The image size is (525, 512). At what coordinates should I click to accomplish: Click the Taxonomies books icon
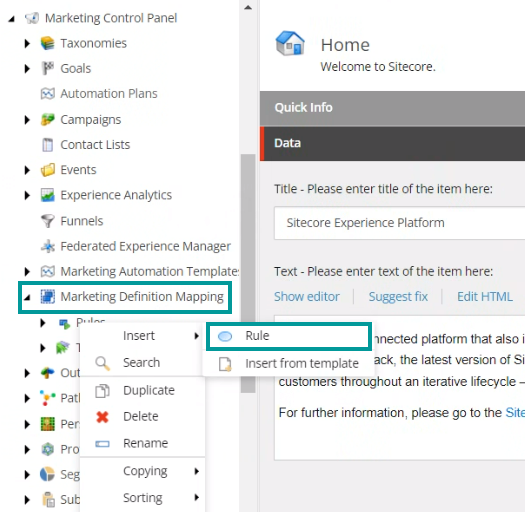click(x=48, y=43)
